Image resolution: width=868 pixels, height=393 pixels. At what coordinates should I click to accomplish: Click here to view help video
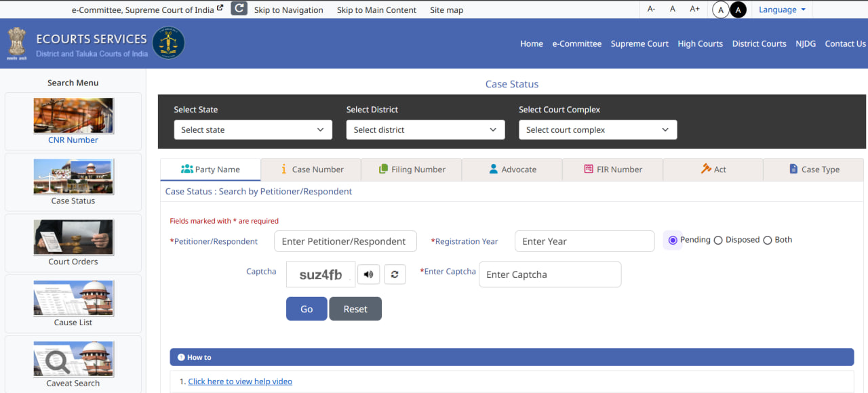pyautogui.click(x=239, y=381)
